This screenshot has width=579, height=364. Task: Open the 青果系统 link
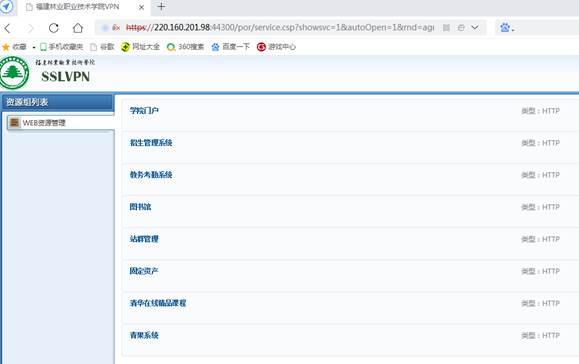[144, 335]
